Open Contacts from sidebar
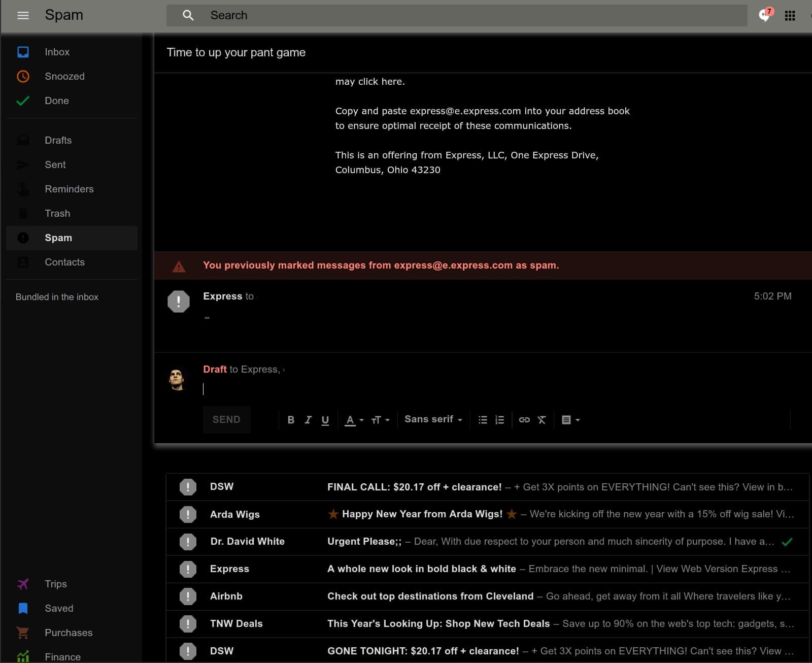Image resolution: width=812 pixels, height=663 pixels. [64, 262]
